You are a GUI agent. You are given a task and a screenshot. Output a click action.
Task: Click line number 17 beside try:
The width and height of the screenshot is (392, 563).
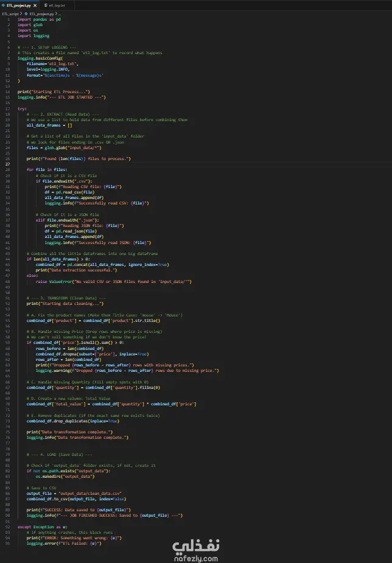(x=8, y=108)
